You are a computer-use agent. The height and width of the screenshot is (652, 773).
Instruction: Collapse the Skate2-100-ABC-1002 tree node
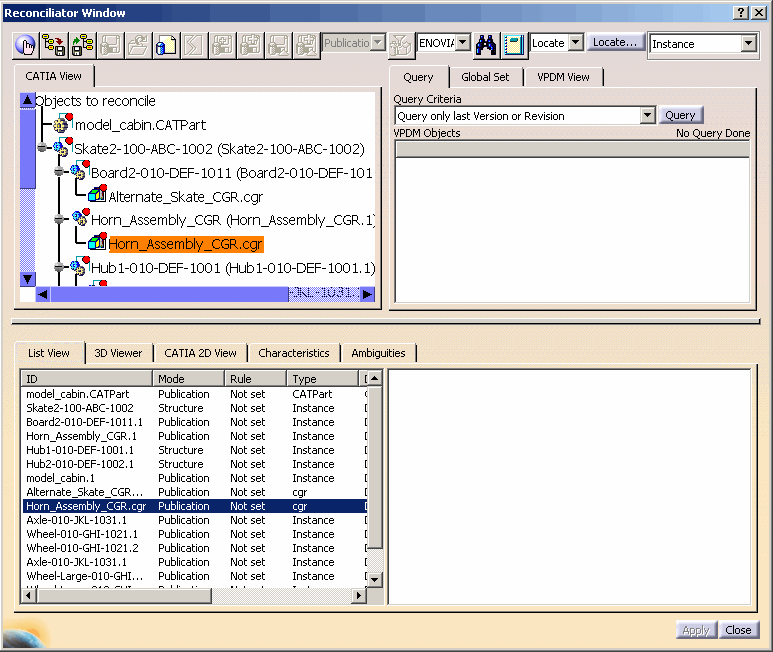tap(42, 149)
